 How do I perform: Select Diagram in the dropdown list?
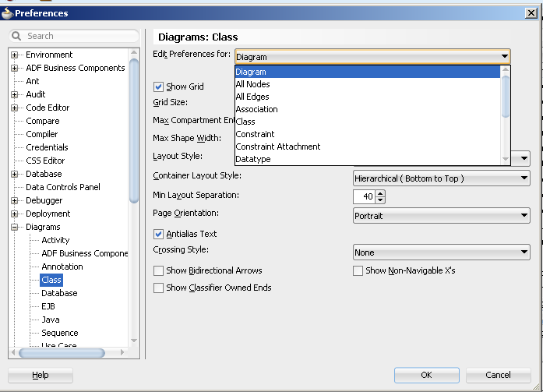click(368, 72)
